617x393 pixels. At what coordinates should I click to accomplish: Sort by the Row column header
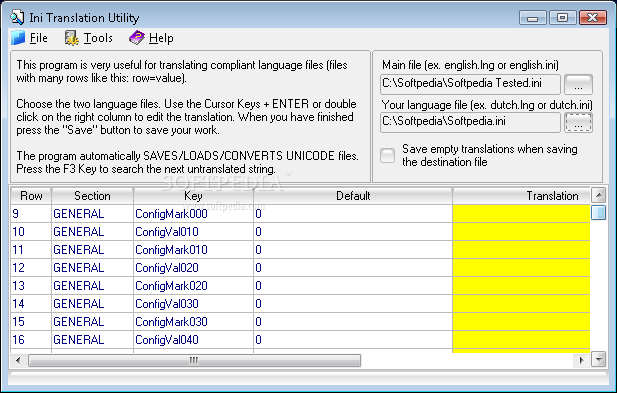click(x=31, y=196)
